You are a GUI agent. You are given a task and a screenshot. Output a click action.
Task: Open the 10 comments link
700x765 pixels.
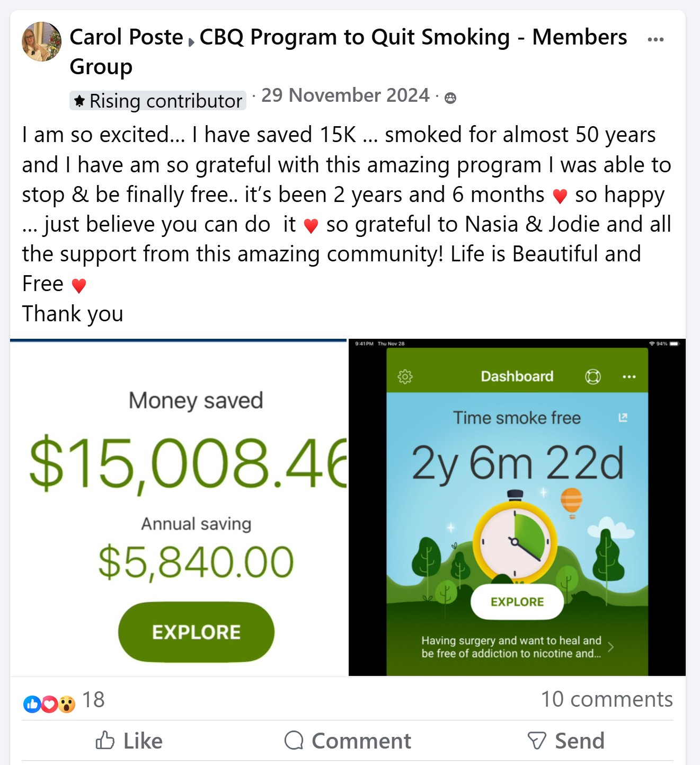click(606, 699)
